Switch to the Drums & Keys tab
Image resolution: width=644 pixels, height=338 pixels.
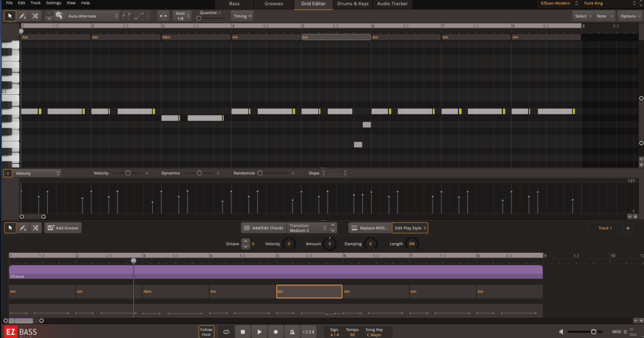point(353,4)
